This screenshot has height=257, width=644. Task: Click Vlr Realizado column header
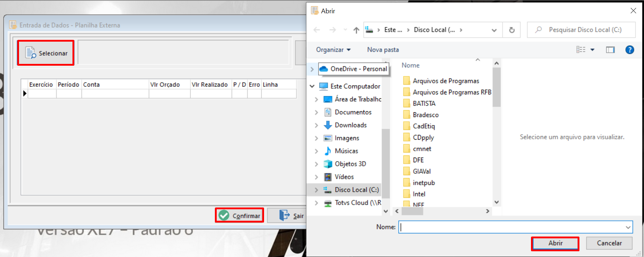(x=211, y=84)
